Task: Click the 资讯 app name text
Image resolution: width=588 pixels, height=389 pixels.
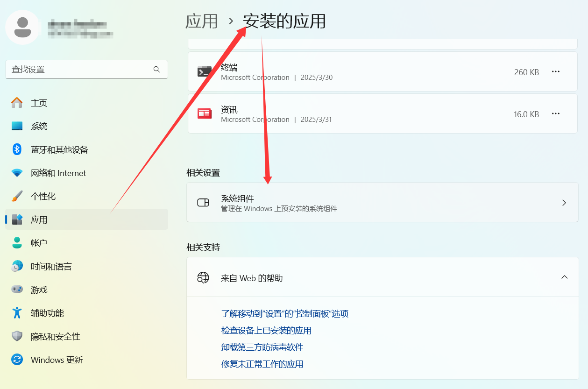Action: click(229, 110)
